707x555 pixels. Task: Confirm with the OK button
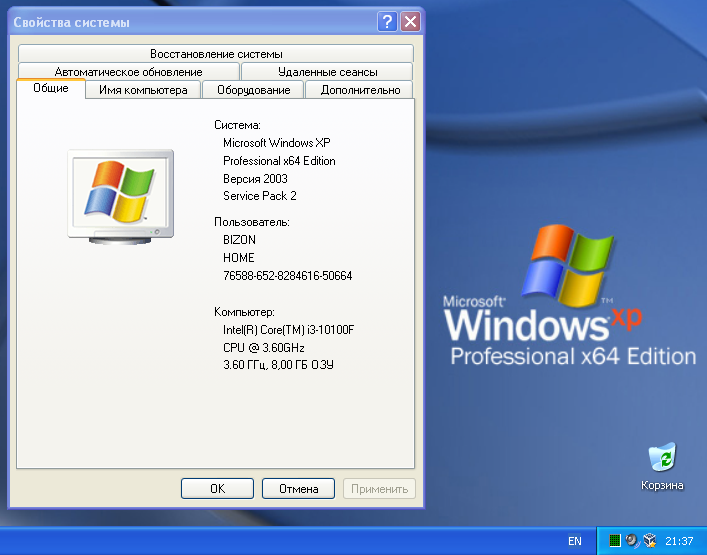coord(217,489)
